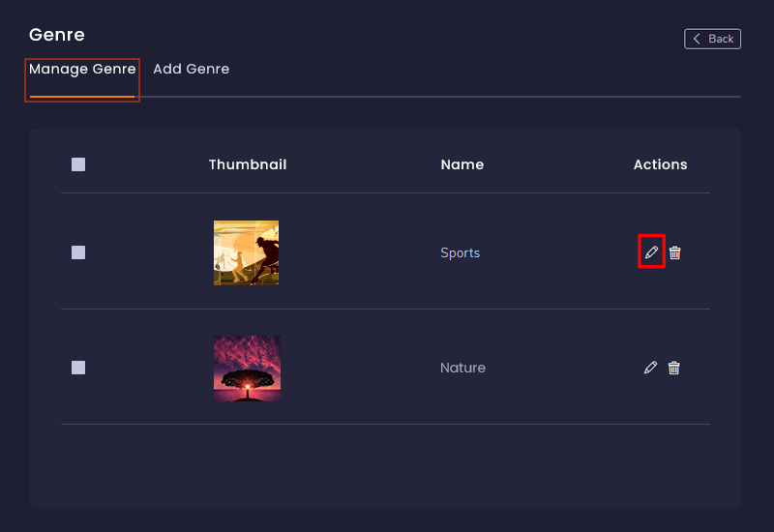The width and height of the screenshot is (774, 532).
Task: Click the Thumbnail column header
Action: click(248, 164)
